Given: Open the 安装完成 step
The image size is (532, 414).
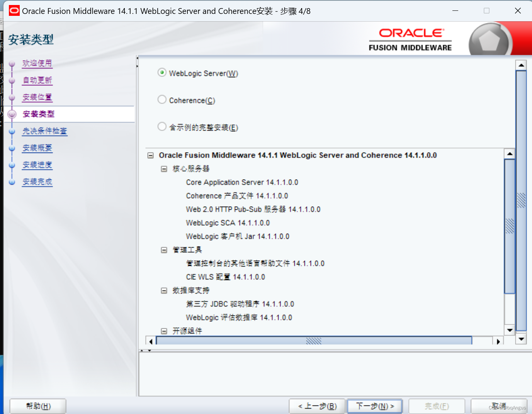Looking at the screenshot, I should (x=37, y=182).
